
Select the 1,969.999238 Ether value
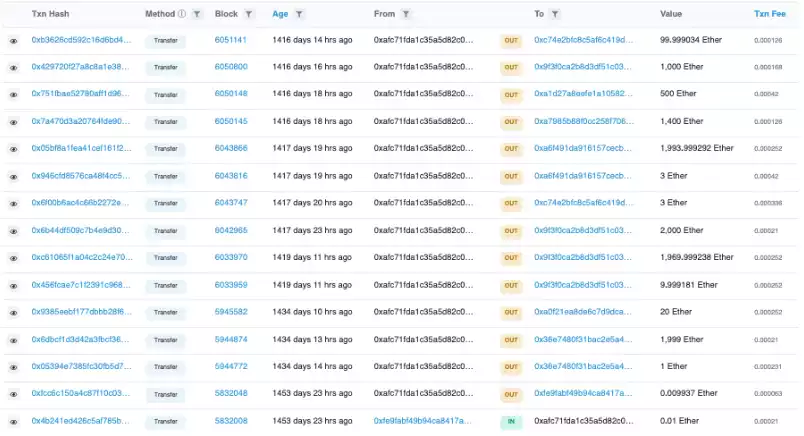[696, 257]
